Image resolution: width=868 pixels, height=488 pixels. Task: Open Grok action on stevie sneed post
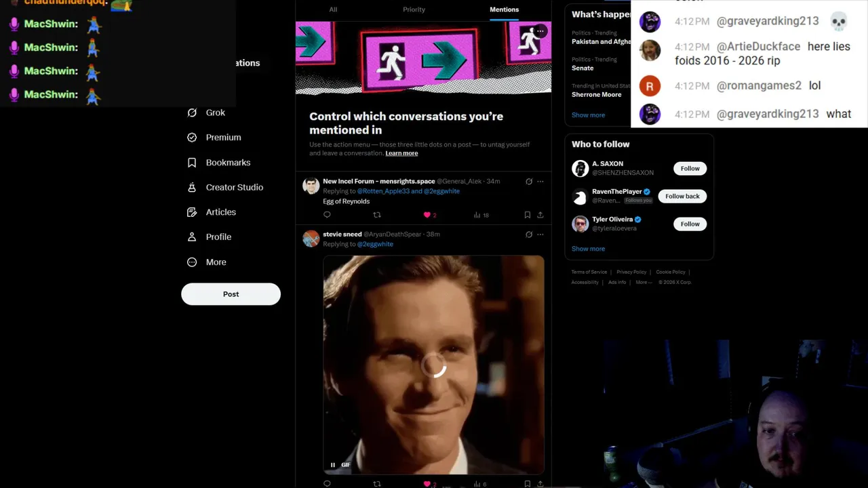pos(529,235)
